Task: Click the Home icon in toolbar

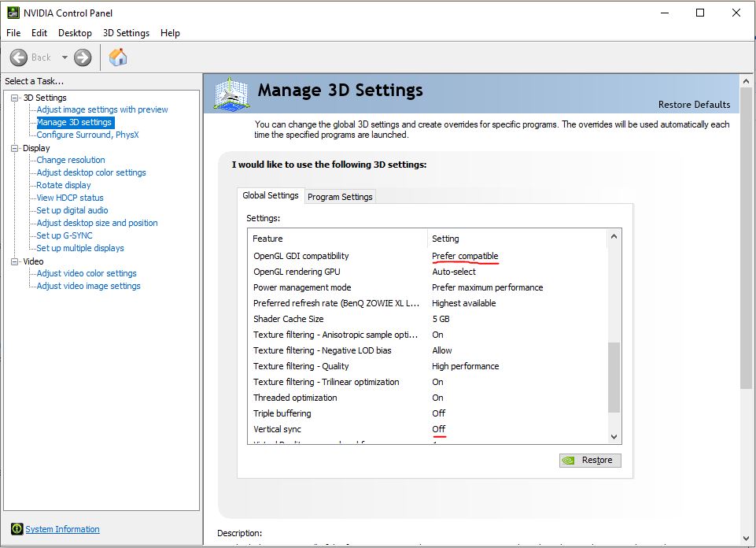Action: [118, 57]
